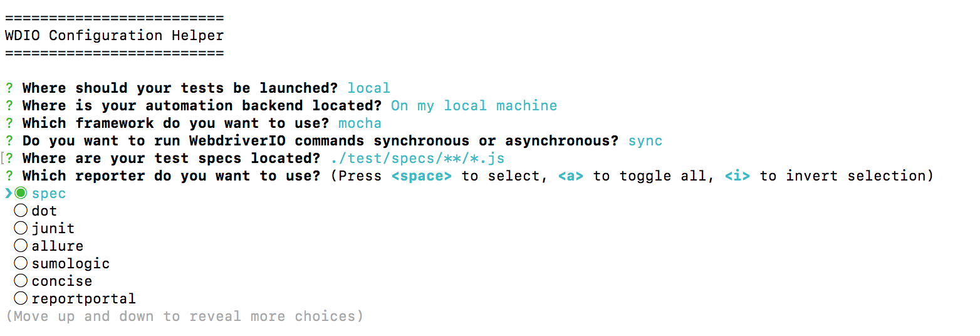Image resolution: width=980 pixels, height=336 pixels.
Task: Click the question mark before 'Which reporter'
Action: pyautogui.click(x=9, y=176)
